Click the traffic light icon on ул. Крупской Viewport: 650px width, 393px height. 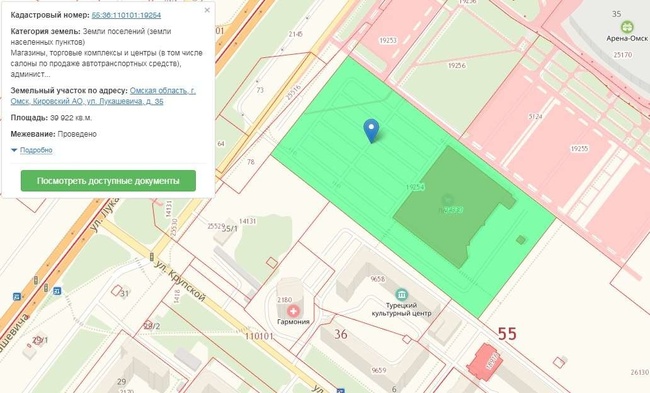[x=152, y=257]
